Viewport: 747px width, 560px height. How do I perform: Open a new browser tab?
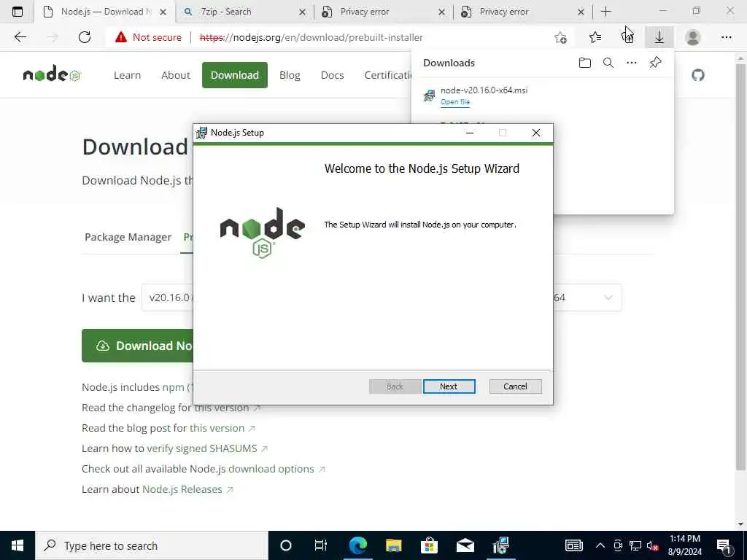click(x=606, y=12)
